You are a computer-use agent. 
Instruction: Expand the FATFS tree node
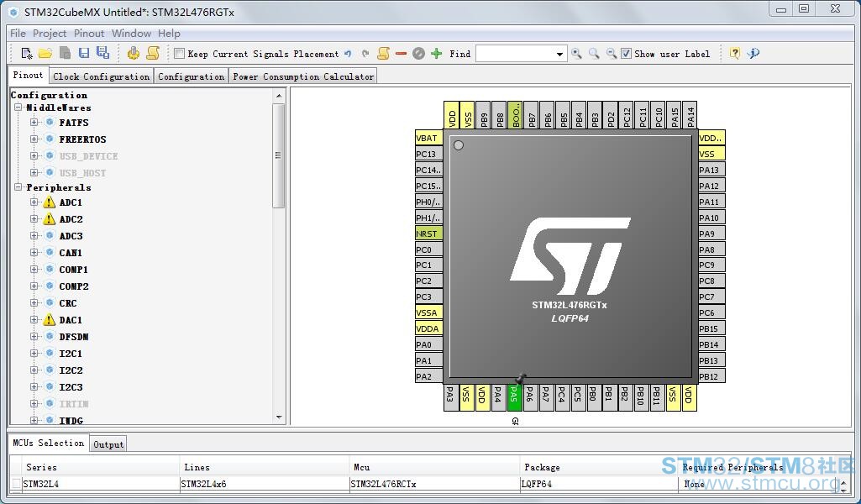tap(34, 122)
